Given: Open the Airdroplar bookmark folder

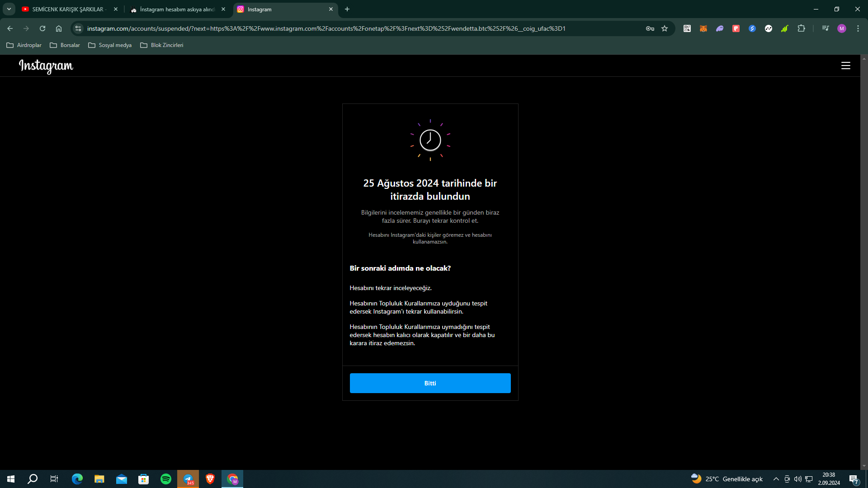Looking at the screenshot, I should pos(24,45).
